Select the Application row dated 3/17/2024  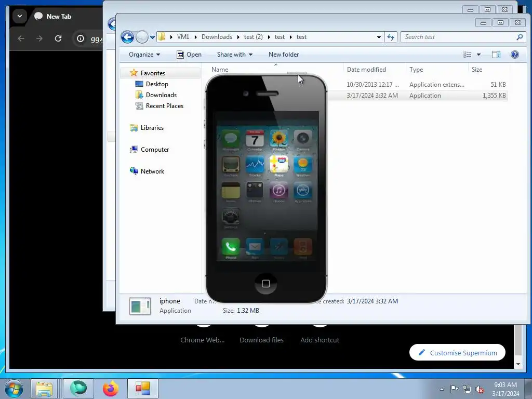pyautogui.click(x=417, y=96)
